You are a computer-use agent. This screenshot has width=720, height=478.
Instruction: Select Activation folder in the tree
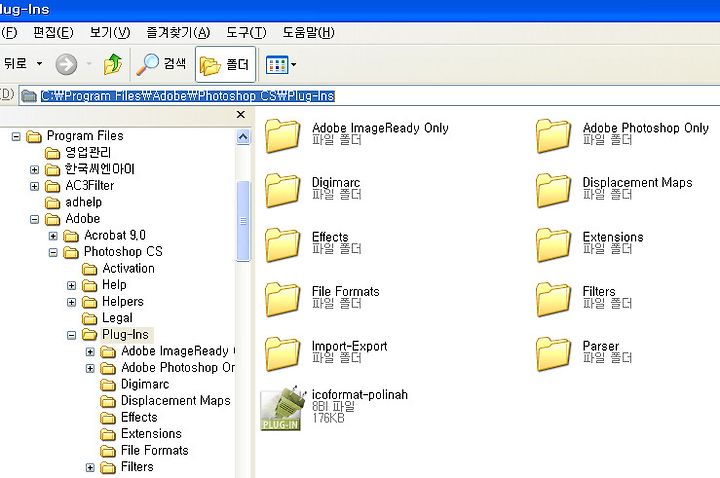point(128,268)
